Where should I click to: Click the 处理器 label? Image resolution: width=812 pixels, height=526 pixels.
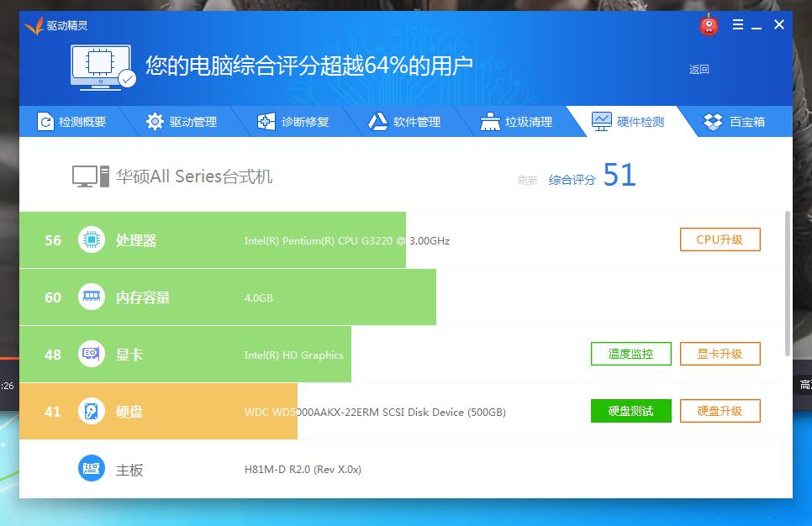pos(135,240)
